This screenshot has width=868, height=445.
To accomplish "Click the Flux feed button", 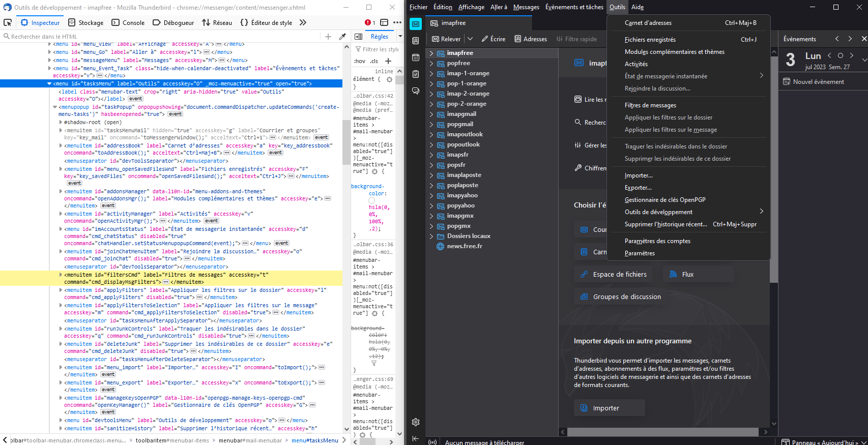I will coord(698,275).
